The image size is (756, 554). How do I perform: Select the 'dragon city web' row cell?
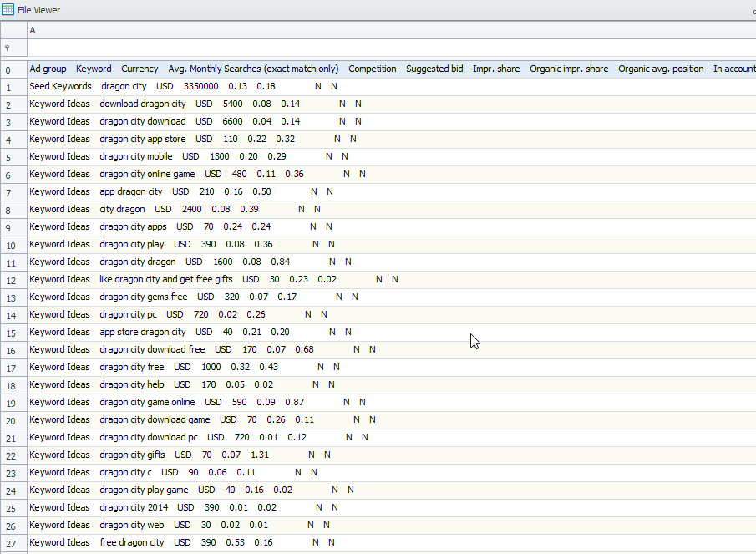pos(392,525)
